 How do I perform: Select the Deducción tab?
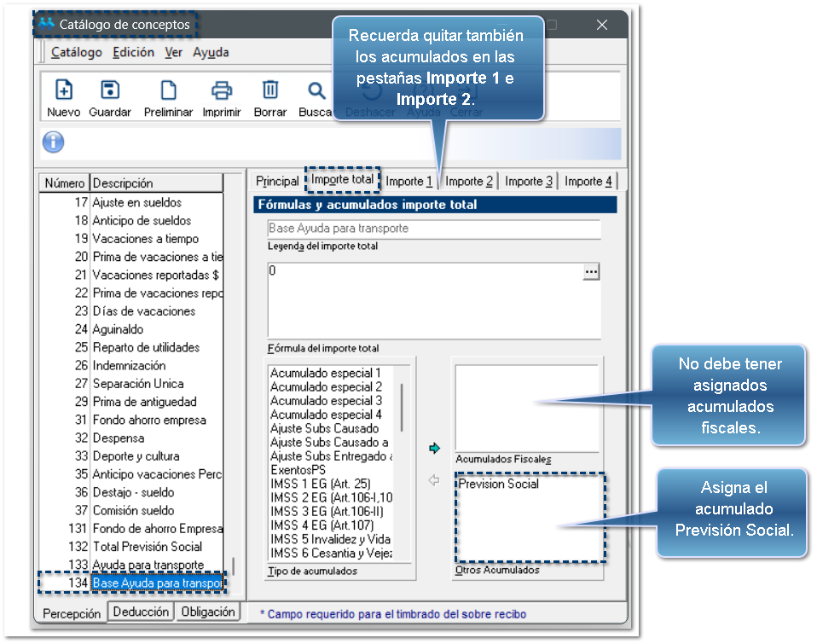coord(142,612)
